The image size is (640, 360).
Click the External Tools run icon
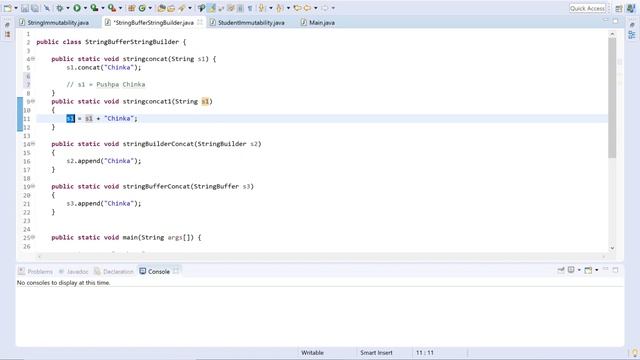[x=112, y=8]
